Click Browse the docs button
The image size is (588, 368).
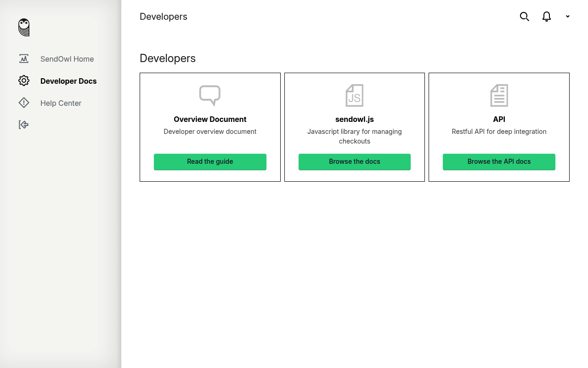tap(355, 162)
